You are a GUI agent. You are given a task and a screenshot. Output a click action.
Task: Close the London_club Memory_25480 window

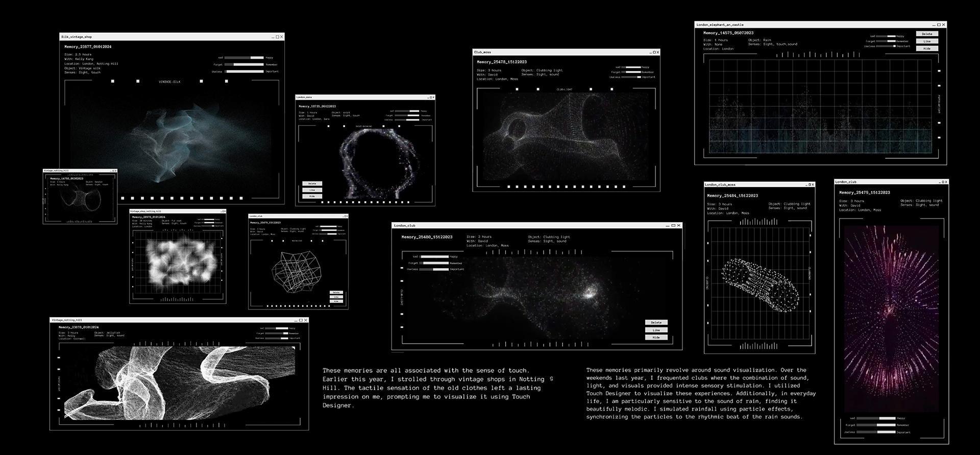click(x=678, y=225)
